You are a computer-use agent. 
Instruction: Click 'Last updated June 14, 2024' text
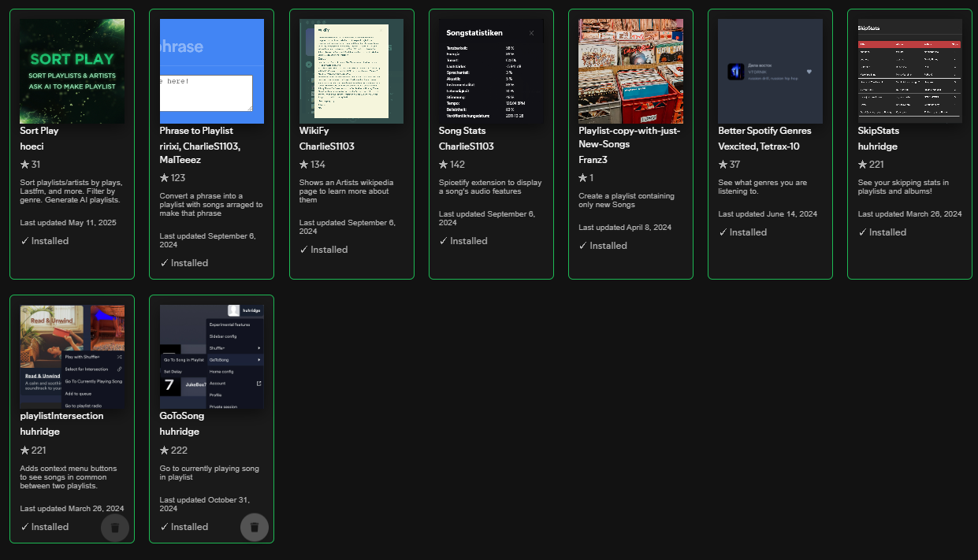click(x=766, y=214)
